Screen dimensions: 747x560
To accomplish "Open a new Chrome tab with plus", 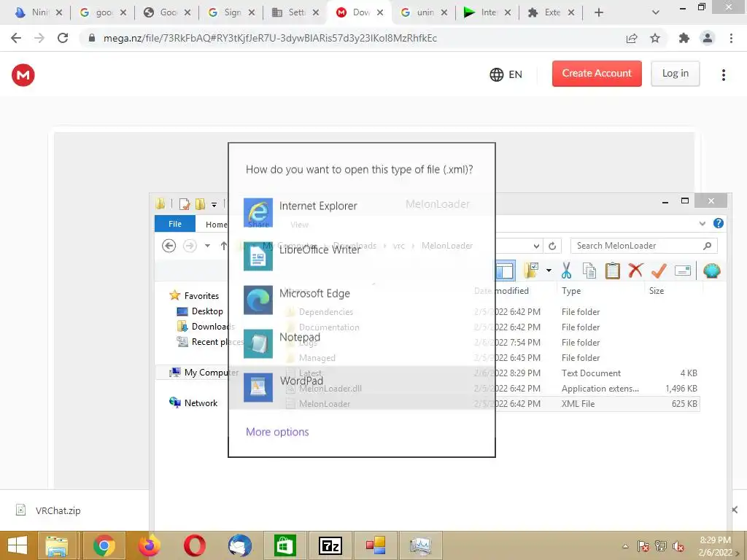I will coord(599,12).
